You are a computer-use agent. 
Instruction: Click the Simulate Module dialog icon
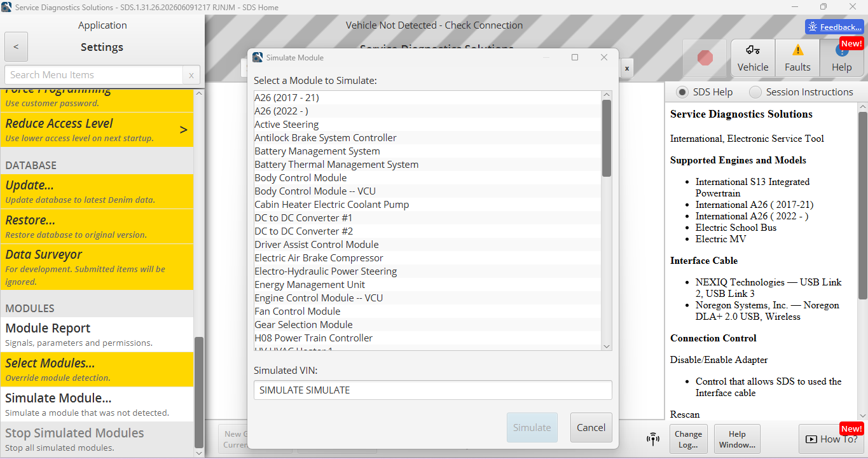point(258,57)
